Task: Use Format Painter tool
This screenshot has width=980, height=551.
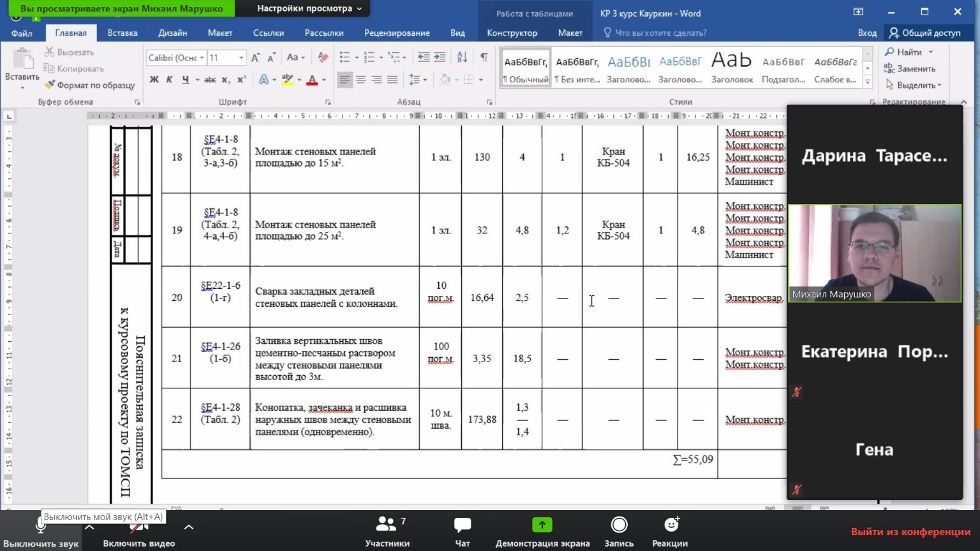Action: pyautogui.click(x=89, y=85)
